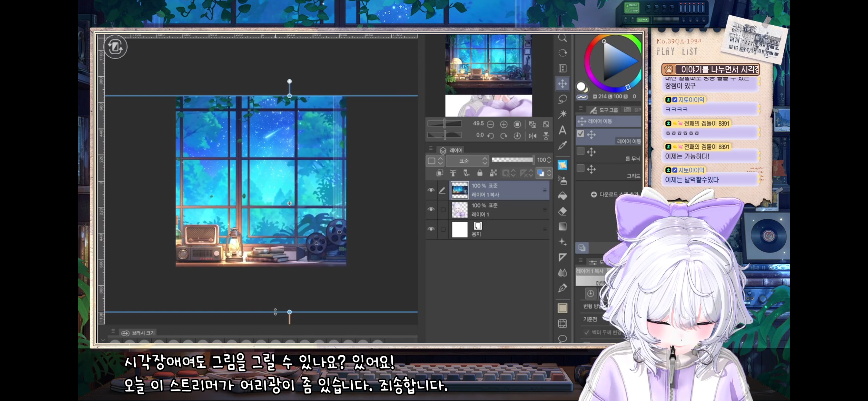Open the Layer panel menu
Screen dimensions: 868x401
(x=431, y=148)
